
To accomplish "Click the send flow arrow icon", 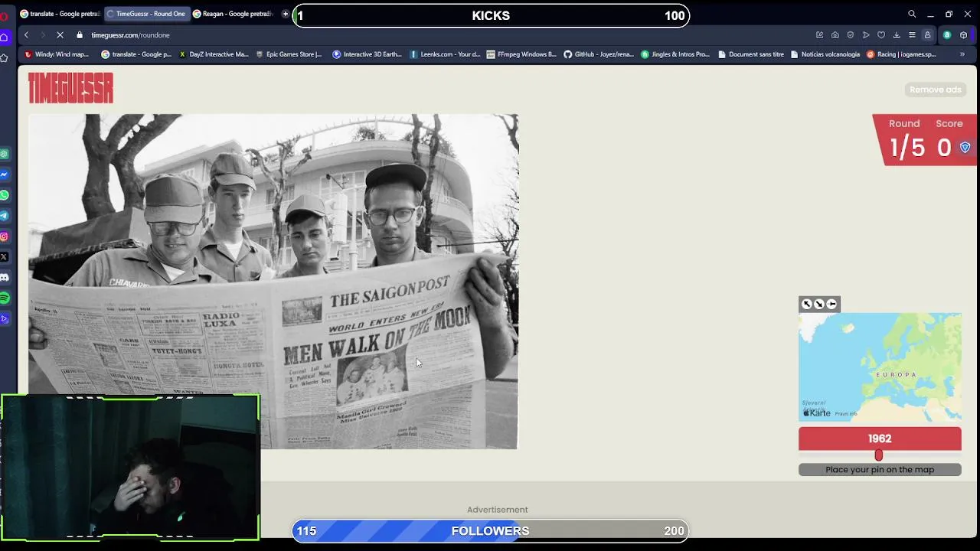I will pos(866,35).
